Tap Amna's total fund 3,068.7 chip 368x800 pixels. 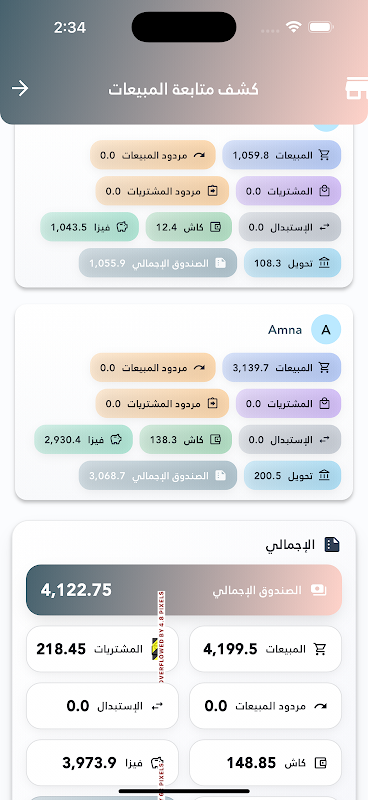coord(158,476)
